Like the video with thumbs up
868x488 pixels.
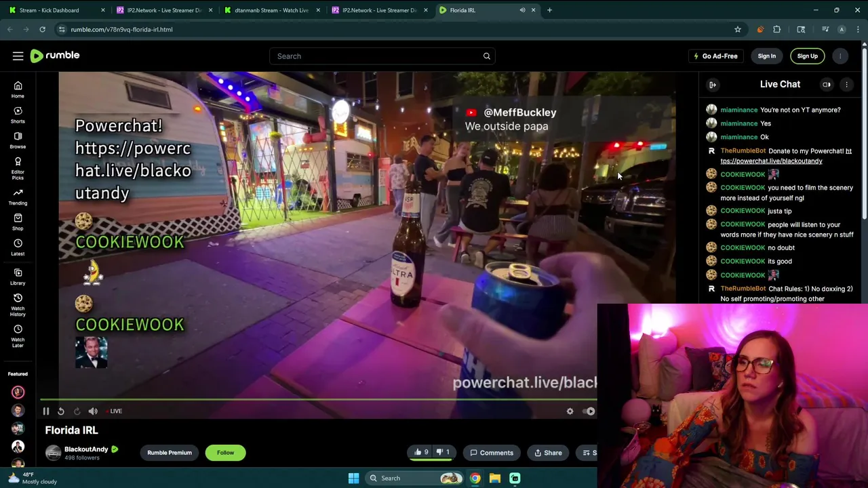[422, 452]
